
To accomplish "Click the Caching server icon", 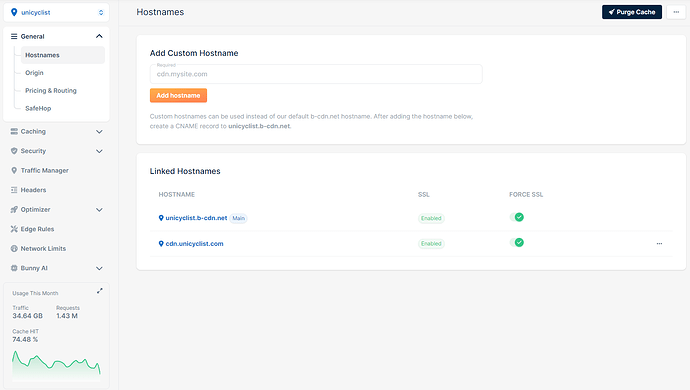I will pos(14,132).
